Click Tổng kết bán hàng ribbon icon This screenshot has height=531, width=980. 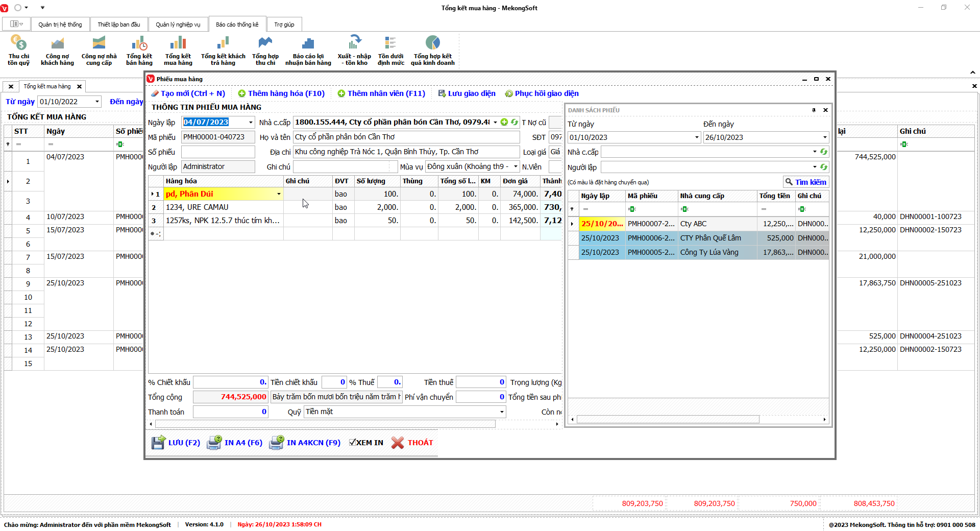(139, 50)
